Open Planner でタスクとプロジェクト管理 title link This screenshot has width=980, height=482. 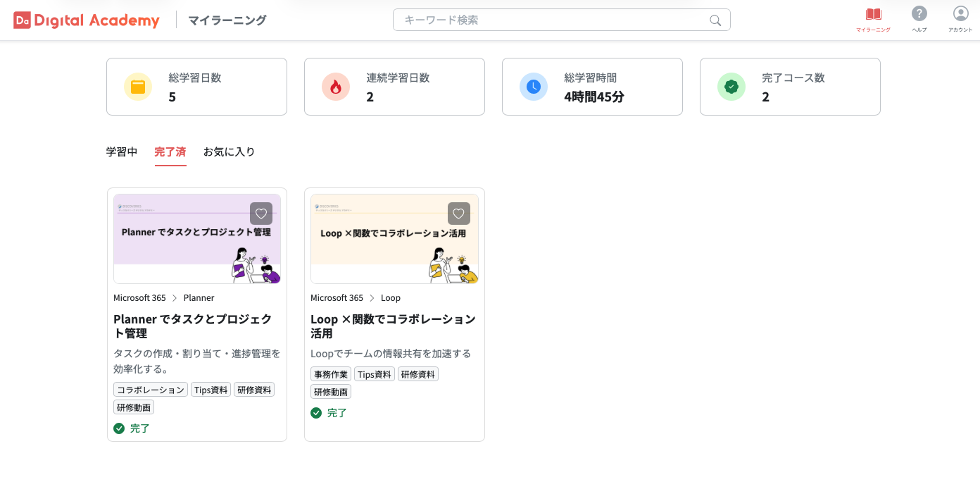point(193,326)
